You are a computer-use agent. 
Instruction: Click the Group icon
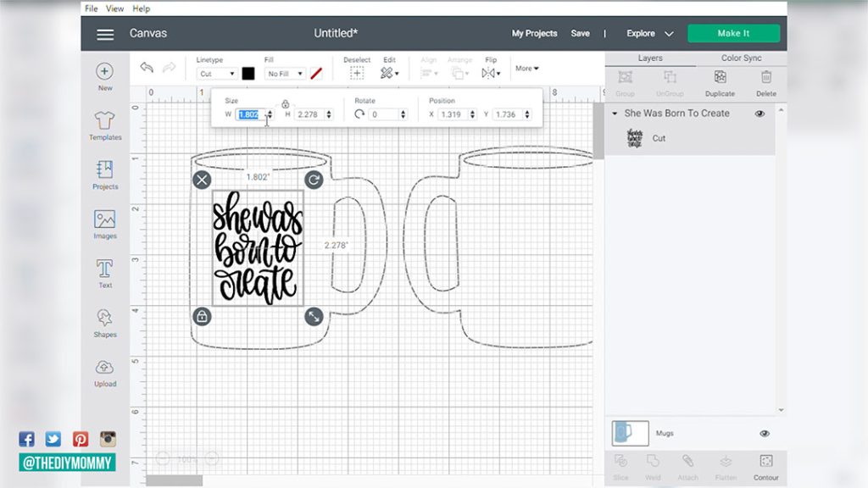click(x=625, y=77)
